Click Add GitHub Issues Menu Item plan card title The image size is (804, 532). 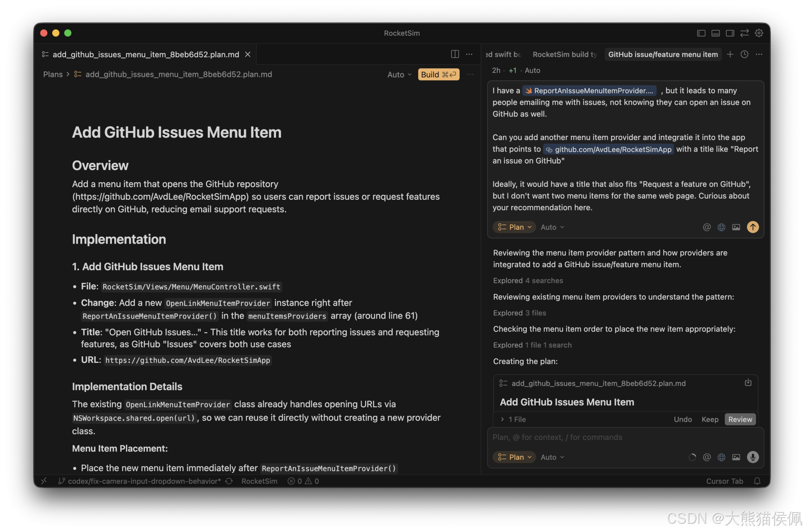click(566, 402)
